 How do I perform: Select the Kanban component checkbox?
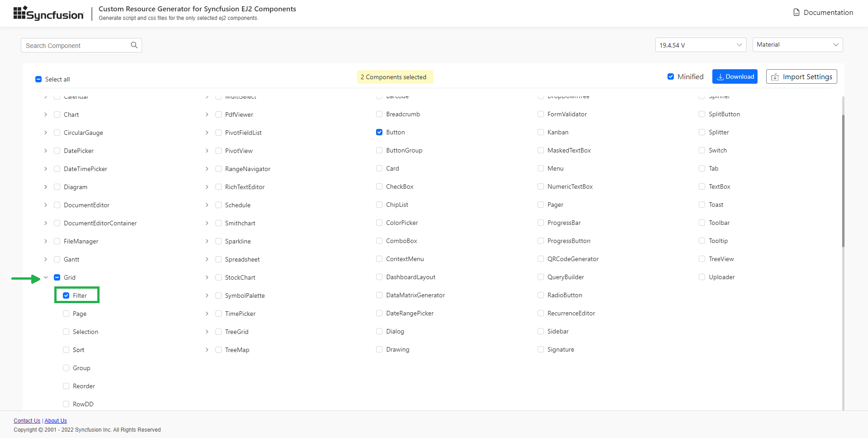click(x=541, y=132)
